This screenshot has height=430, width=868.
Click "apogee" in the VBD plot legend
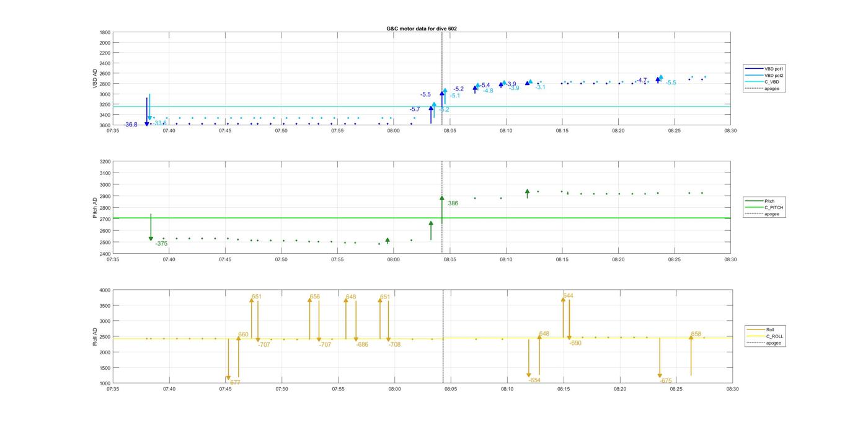coord(763,88)
